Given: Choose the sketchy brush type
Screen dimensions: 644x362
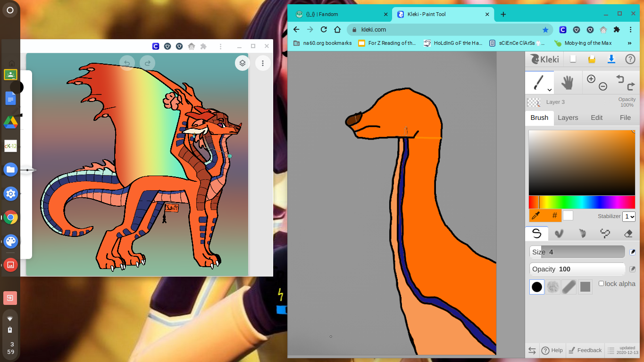Looking at the screenshot, I should 582,233.
